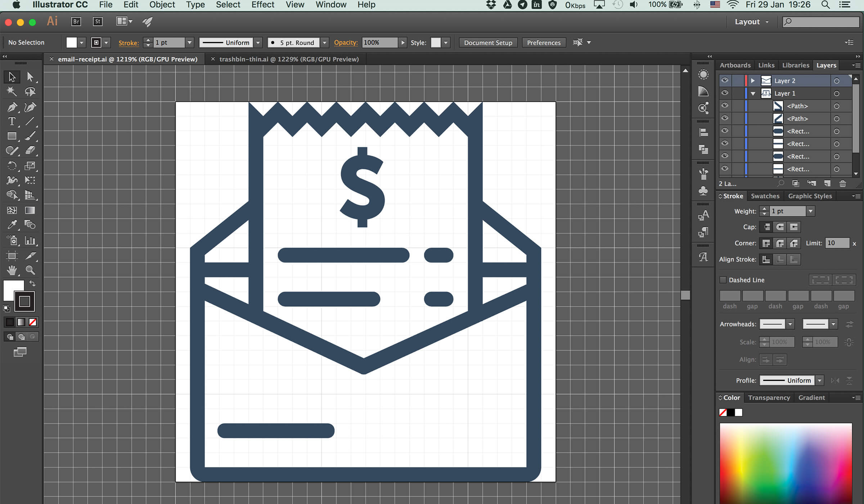
Task: Click the miter Limit input field
Action: [x=837, y=243]
